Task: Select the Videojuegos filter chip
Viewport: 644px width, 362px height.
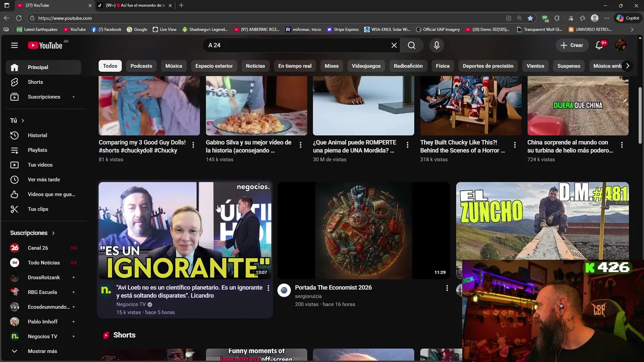Action: (366, 66)
